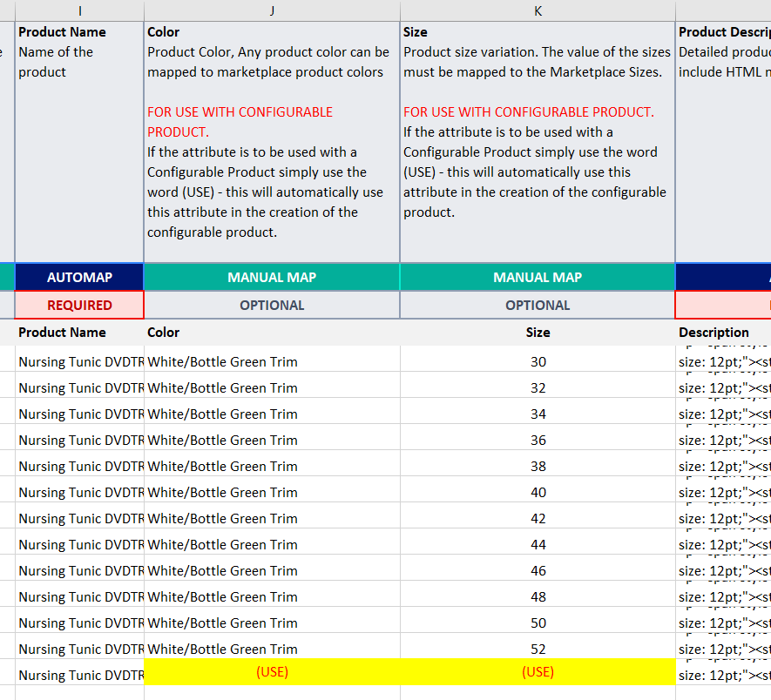This screenshot has width=771, height=700.
Task: Select yellow (USE) cell in Size column
Action: pyautogui.click(x=538, y=671)
